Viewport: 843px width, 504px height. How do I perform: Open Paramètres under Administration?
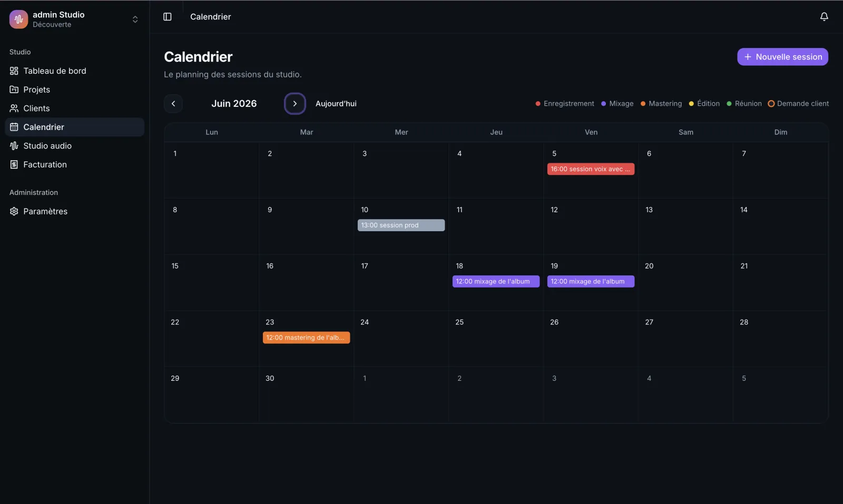click(x=74, y=211)
